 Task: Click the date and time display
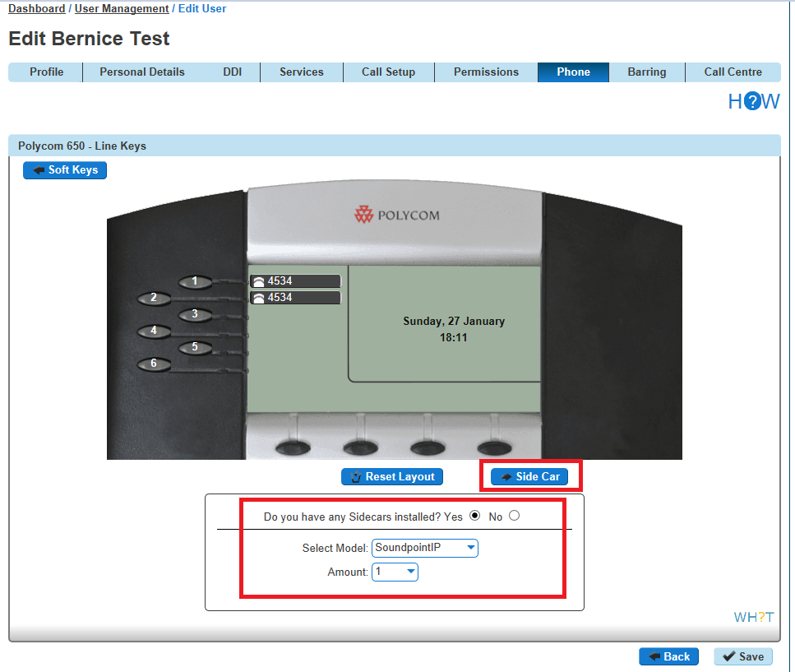(x=454, y=329)
